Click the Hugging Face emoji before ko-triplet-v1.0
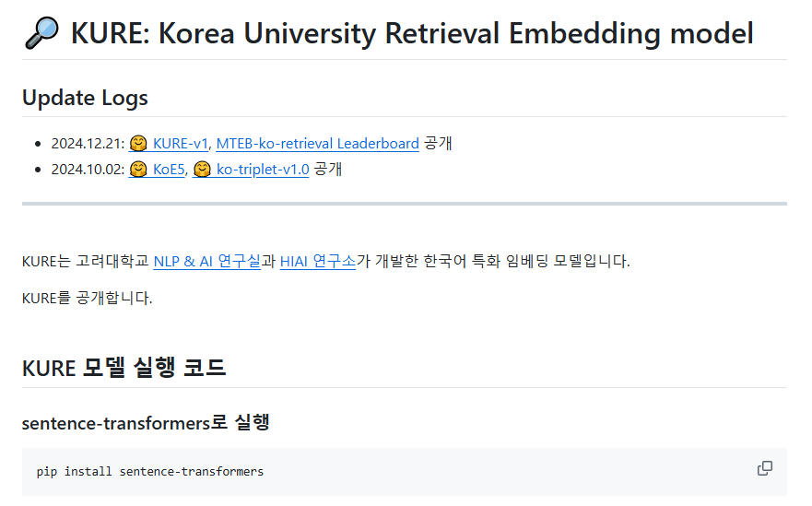812x506 pixels. click(202, 170)
